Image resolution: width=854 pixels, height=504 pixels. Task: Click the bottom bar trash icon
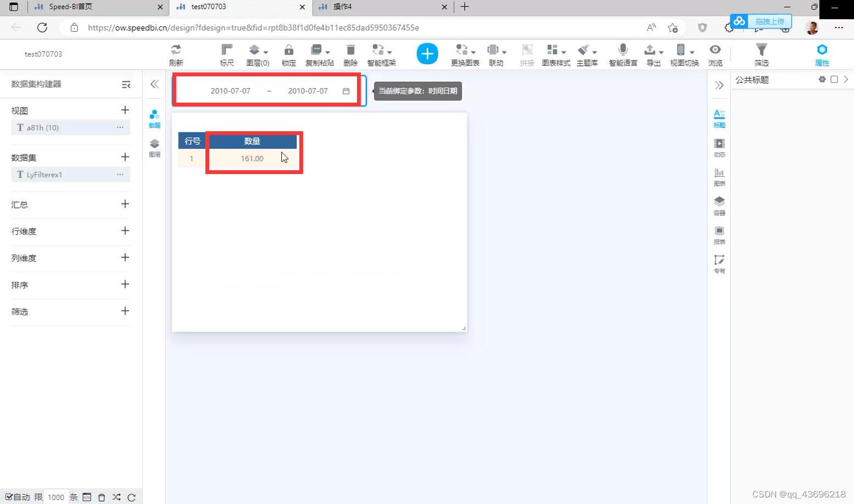coord(102,497)
